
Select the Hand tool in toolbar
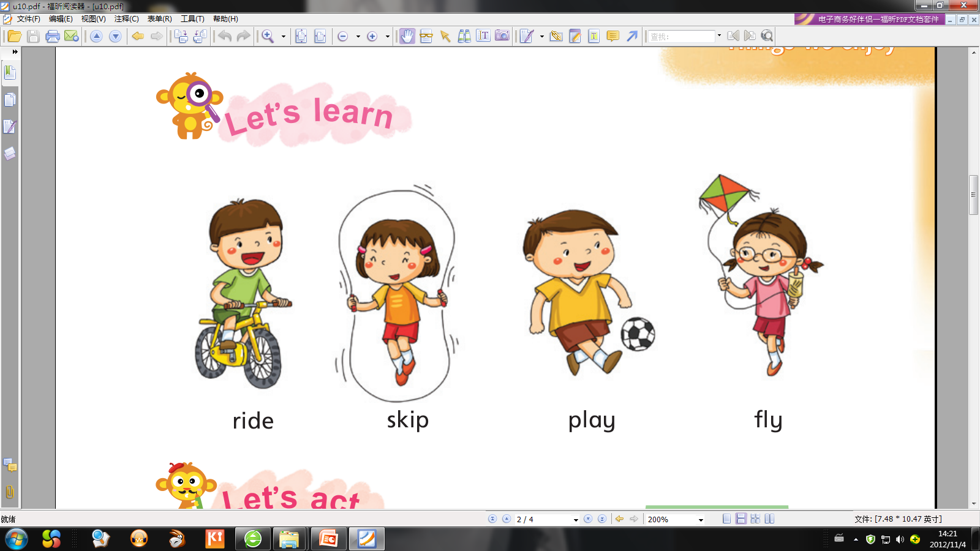(407, 36)
